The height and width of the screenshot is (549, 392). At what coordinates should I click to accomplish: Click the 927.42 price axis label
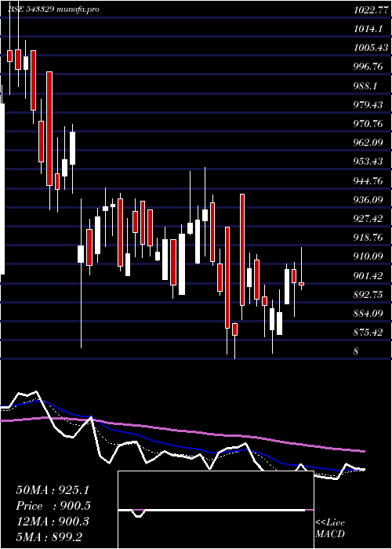[368, 219]
